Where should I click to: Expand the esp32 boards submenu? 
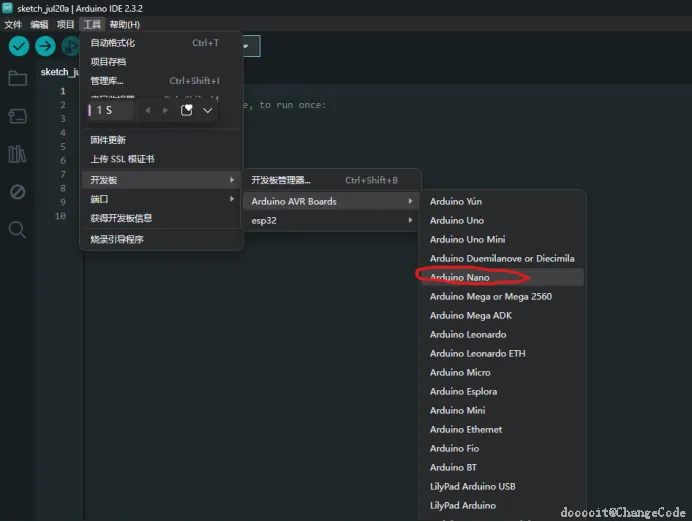pyautogui.click(x=331, y=220)
